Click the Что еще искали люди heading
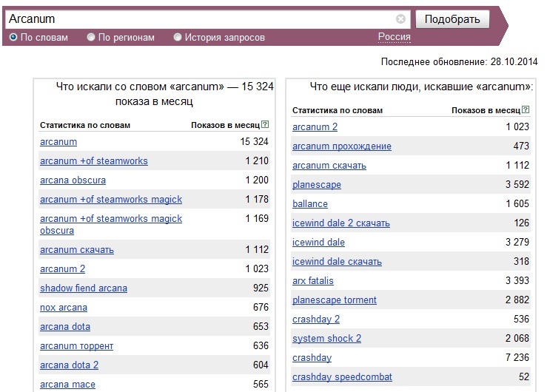547x392 pixels. 421,87
